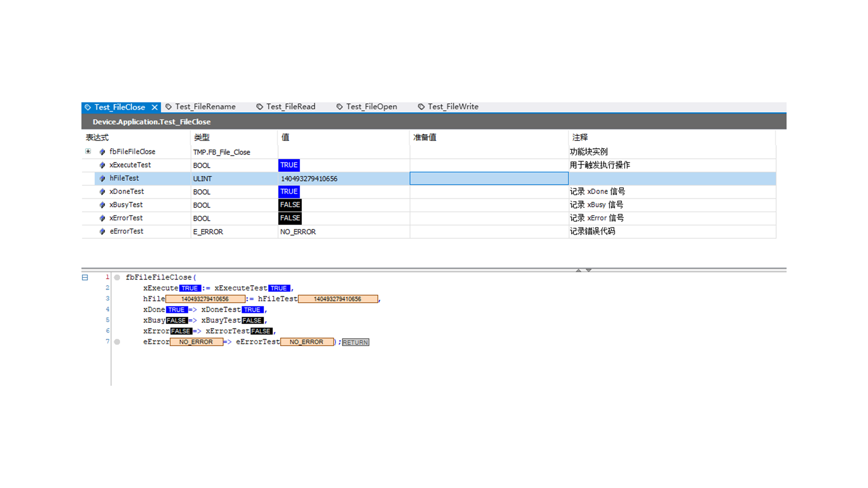Click comment 用于触发执行操作
Screen dimensions: 868x488
coord(600,165)
